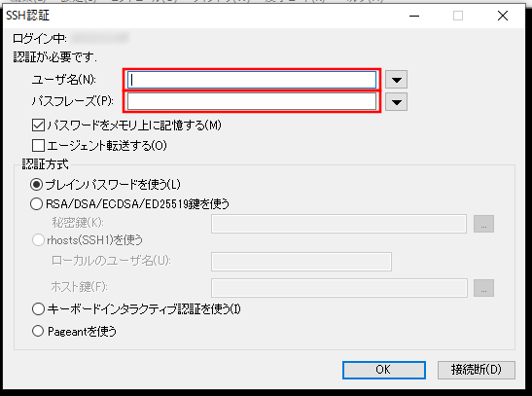Select キーボードインタラクティブ認証を使う option
Viewport: 532px width, 396px height.
click(38, 309)
